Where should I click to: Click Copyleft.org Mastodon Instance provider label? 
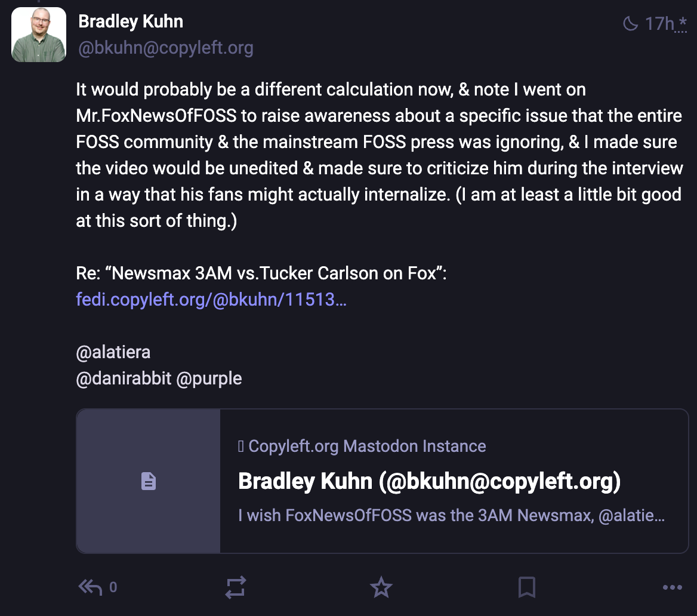click(367, 446)
